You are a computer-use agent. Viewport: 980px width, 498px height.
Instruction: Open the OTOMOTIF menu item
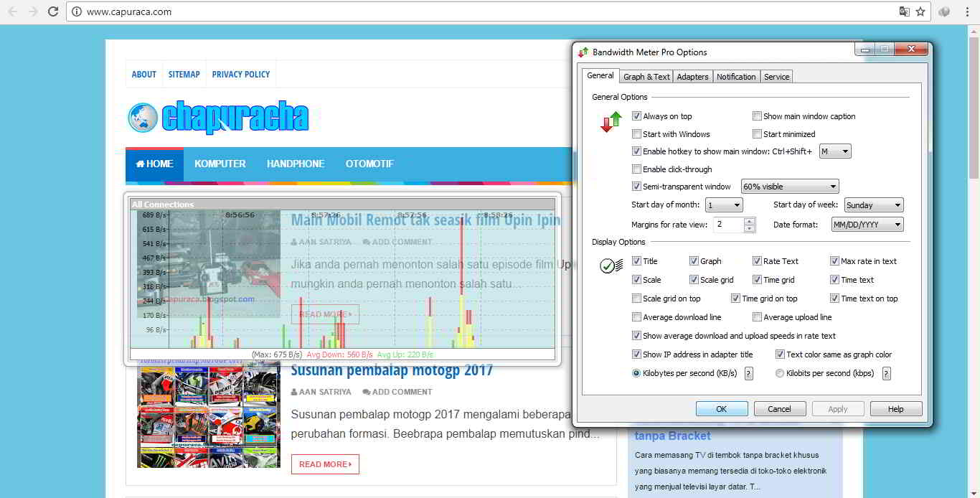(369, 164)
